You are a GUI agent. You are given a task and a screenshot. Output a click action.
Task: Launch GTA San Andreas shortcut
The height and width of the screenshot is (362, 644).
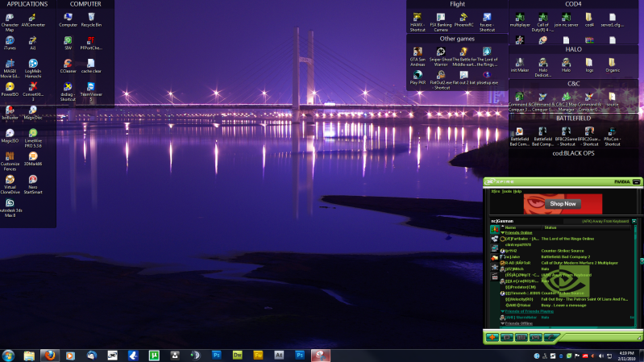[418, 56]
